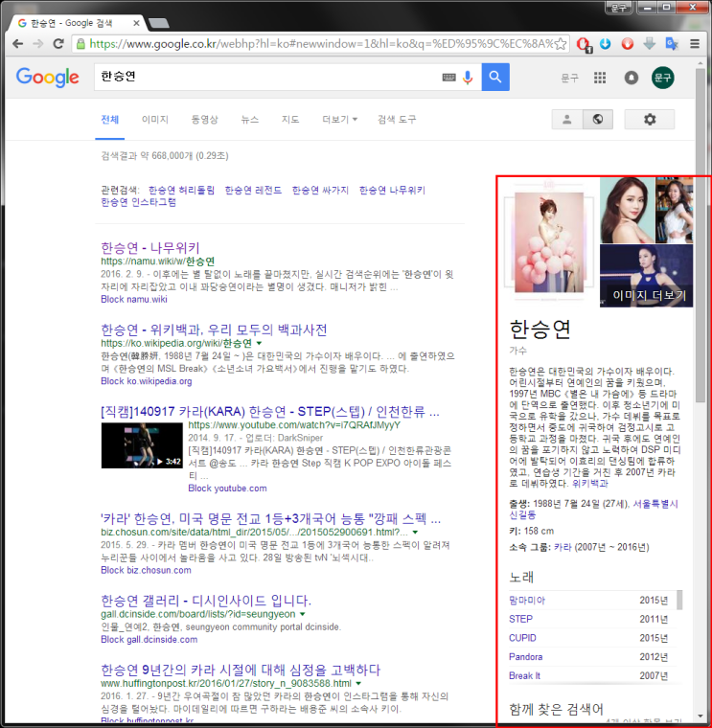This screenshot has width=712, height=728.
Task: Block gall.dcinside.com link
Action: [x=149, y=639]
